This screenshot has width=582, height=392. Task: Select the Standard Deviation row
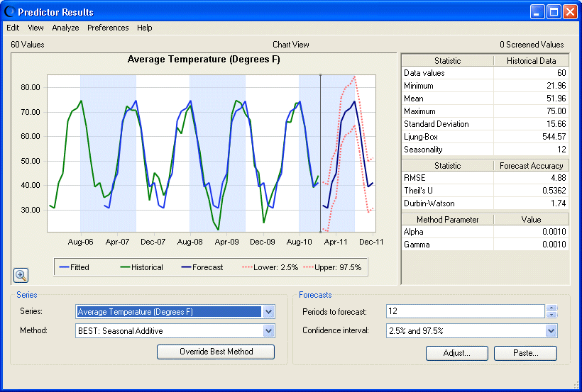485,124
